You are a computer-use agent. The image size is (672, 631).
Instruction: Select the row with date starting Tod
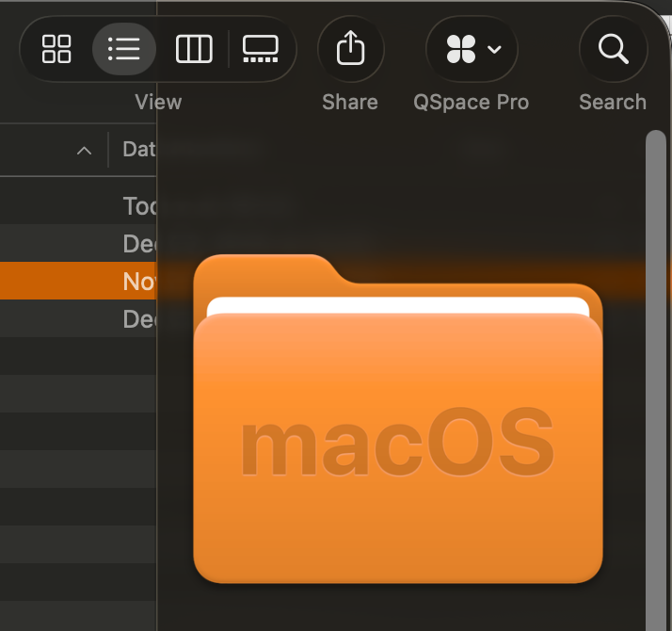point(78,205)
